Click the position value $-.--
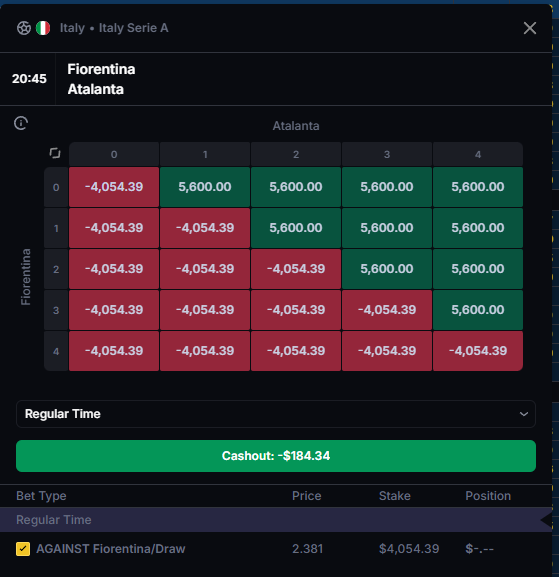This screenshot has width=559, height=577. (480, 549)
